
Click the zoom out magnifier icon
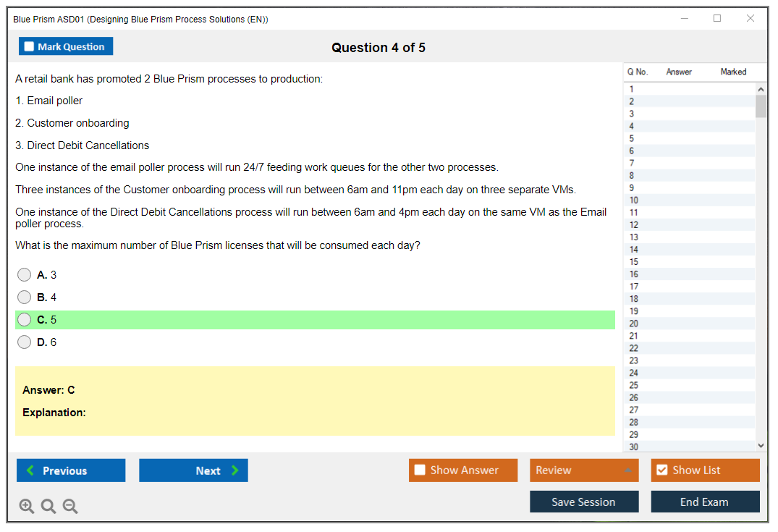70,507
